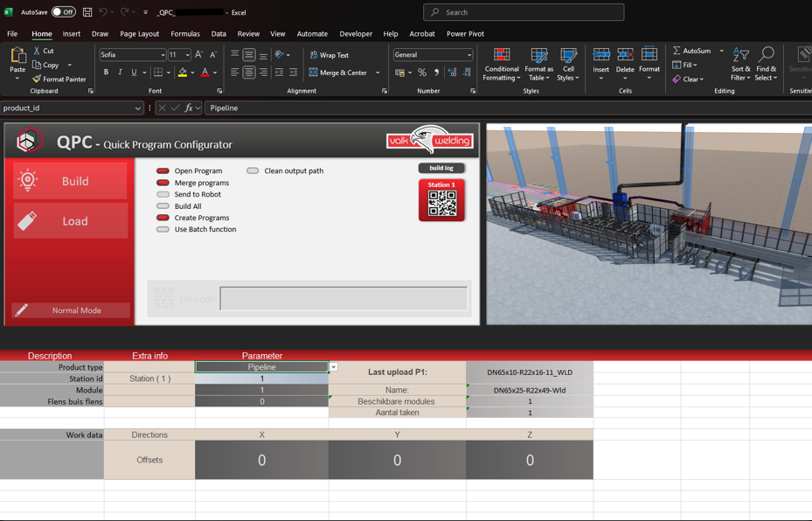Screen dimensions: 812x521
Task: Click the Normal Mode button
Action: click(x=71, y=310)
